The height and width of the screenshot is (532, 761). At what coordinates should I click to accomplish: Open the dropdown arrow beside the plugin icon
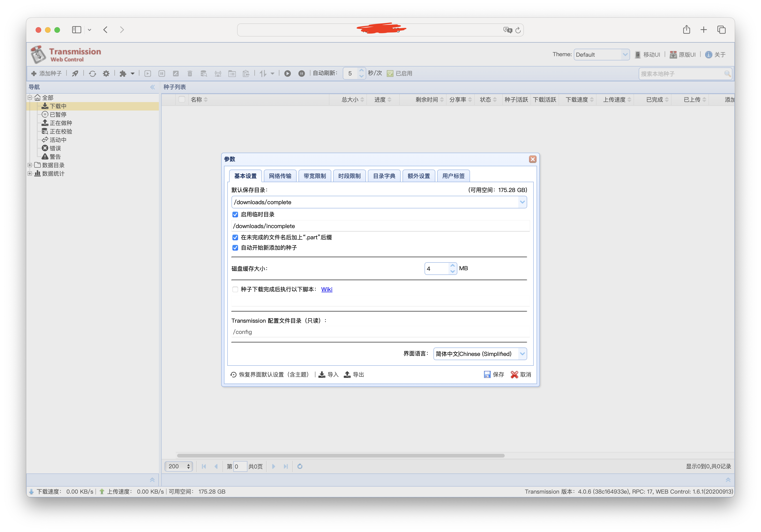[x=132, y=74]
